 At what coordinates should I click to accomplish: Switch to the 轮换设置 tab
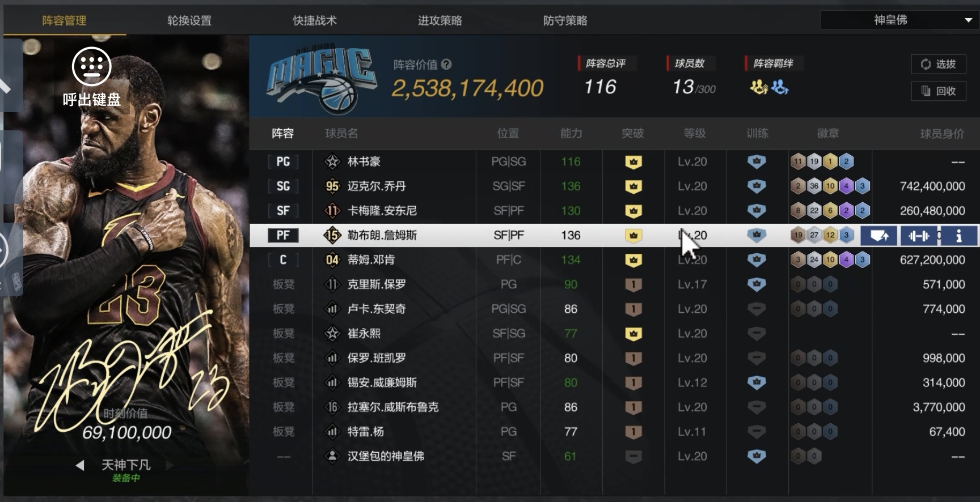coord(189,20)
